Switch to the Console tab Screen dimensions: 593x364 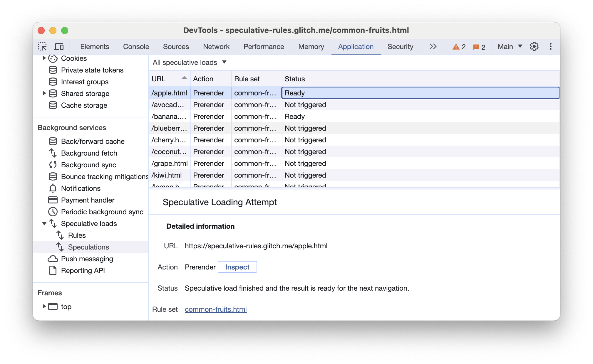[x=135, y=47]
